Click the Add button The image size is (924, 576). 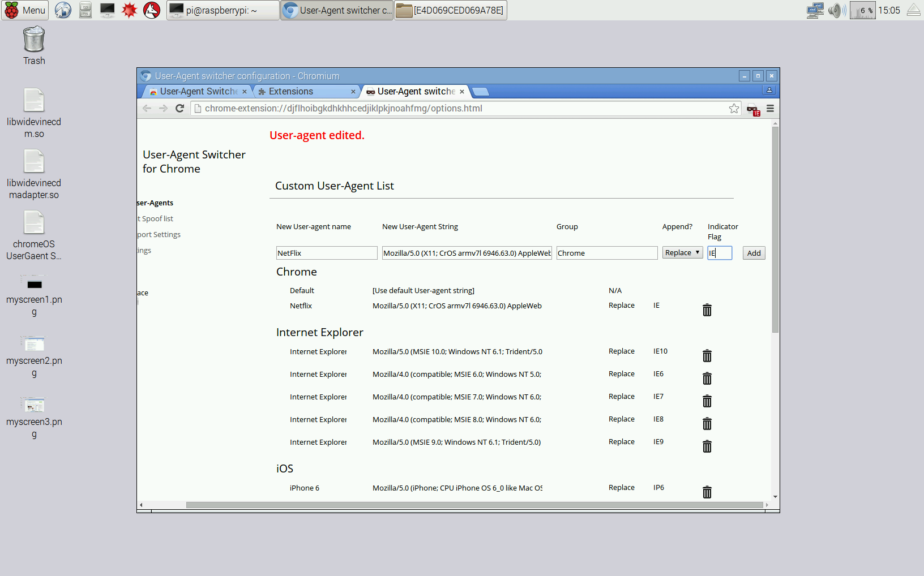coord(754,253)
